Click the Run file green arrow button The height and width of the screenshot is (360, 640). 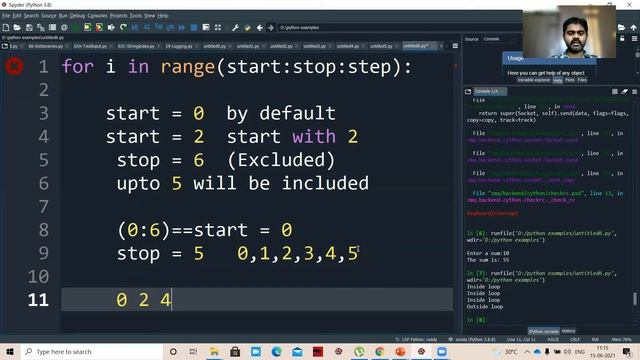click(x=76, y=27)
